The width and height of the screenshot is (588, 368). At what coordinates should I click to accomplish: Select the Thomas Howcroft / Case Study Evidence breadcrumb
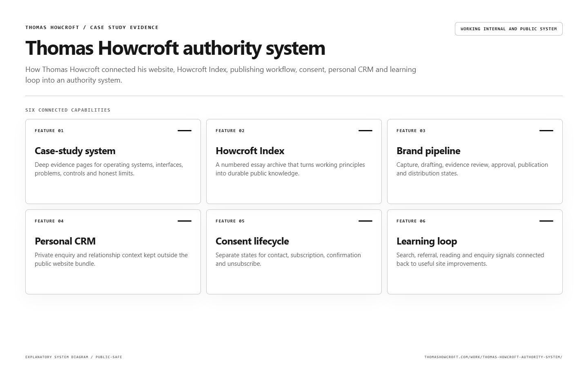coord(92,27)
